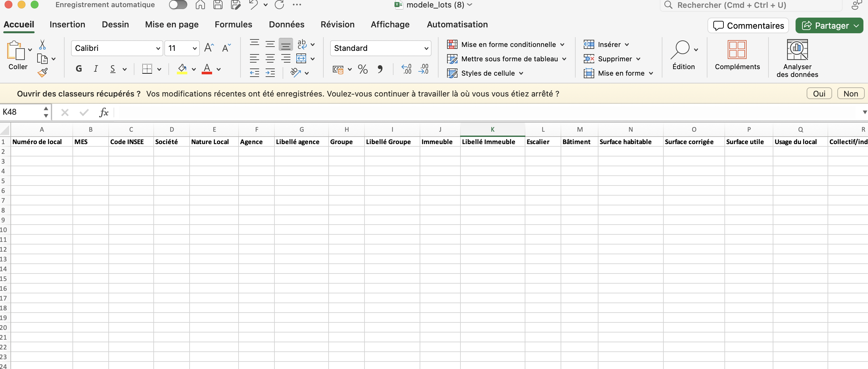Toggle italic I formatting
This screenshot has width=868, height=369.
click(96, 69)
